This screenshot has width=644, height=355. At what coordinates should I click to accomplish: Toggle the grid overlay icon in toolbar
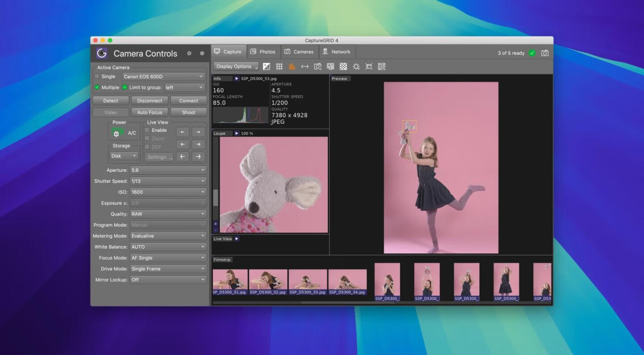tap(279, 67)
